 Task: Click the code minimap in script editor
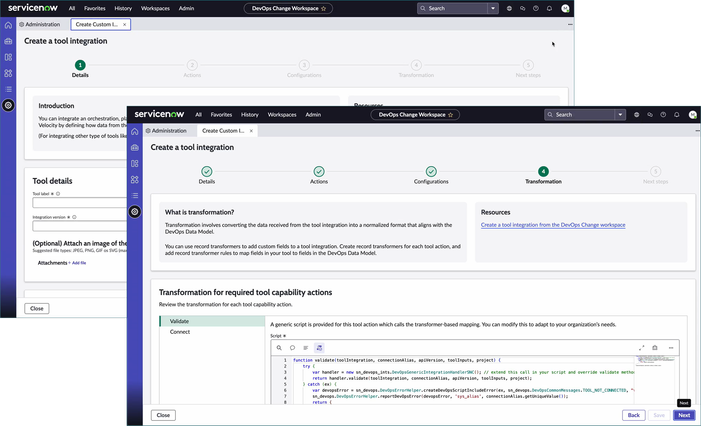[x=655, y=361]
